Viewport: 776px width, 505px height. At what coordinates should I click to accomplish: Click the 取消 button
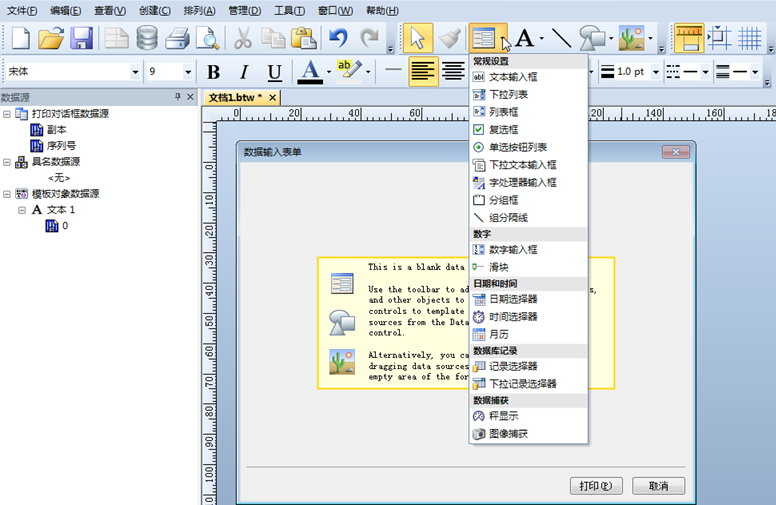pyautogui.click(x=657, y=486)
